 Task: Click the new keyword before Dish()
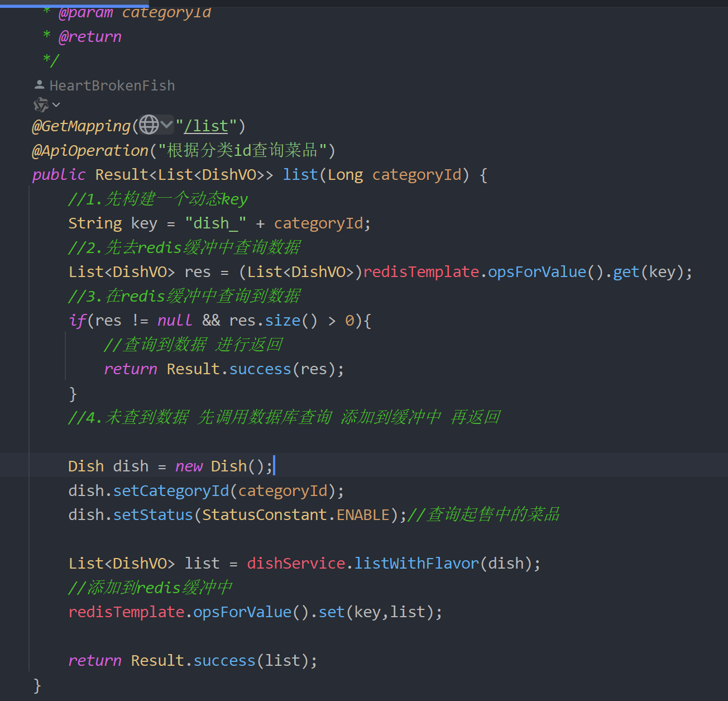point(189,466)
